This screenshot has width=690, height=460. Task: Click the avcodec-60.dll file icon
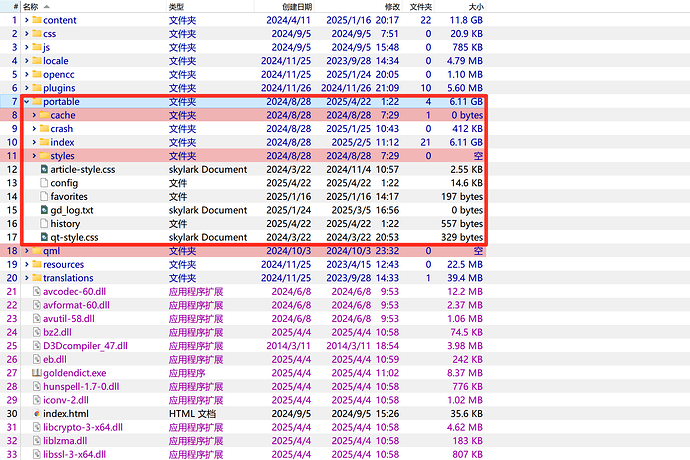37,291
